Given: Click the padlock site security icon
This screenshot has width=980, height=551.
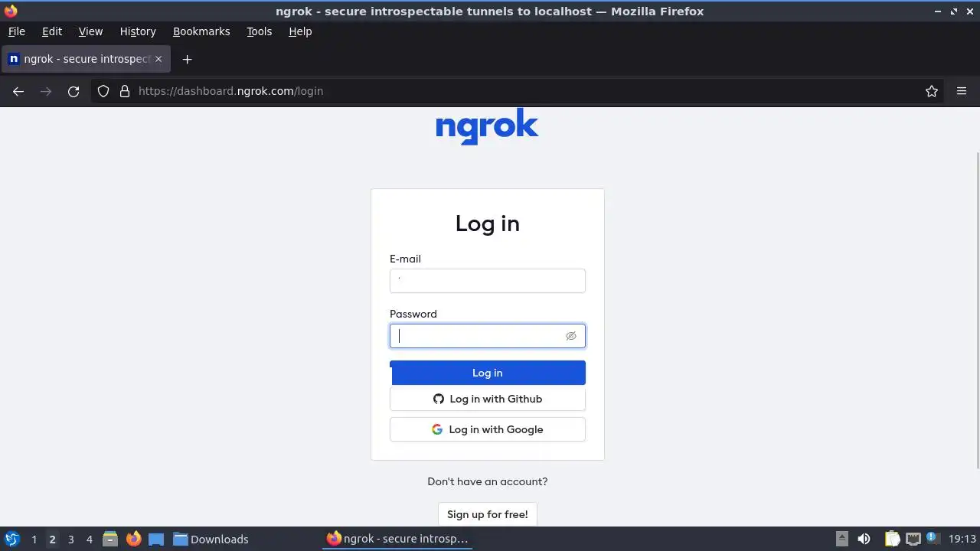Looking at the screenshot, I should pyautogui.click(x=125, y=91).
